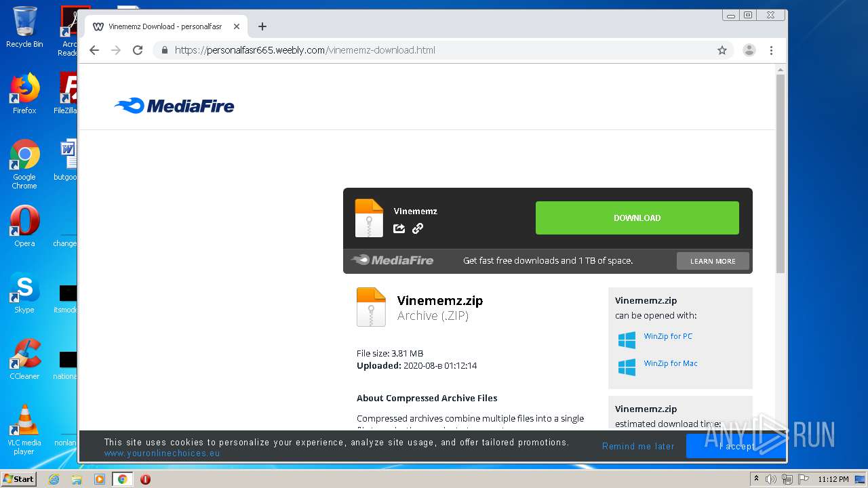Click the padlock site info icon
868x488 pixels.
pos(164,50)
